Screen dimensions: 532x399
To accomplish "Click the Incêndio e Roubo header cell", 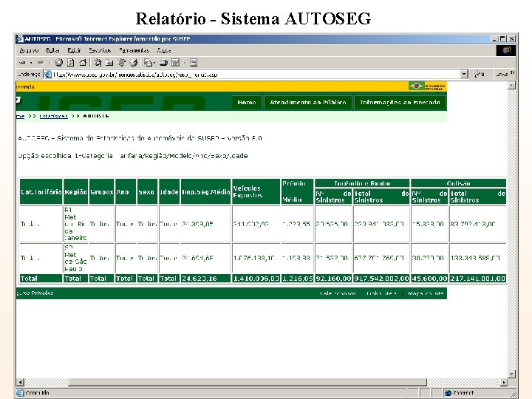I will tap(362, 183).
